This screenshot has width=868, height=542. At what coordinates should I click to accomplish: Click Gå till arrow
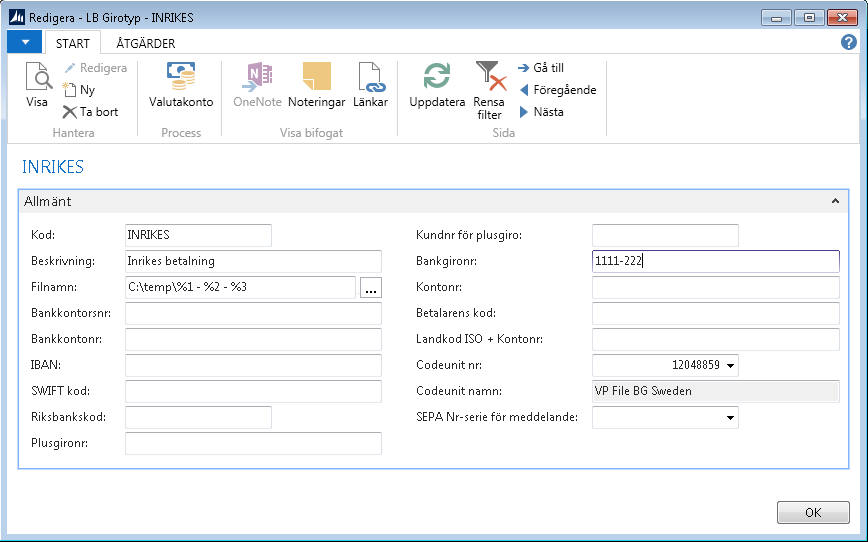[541, 68]
